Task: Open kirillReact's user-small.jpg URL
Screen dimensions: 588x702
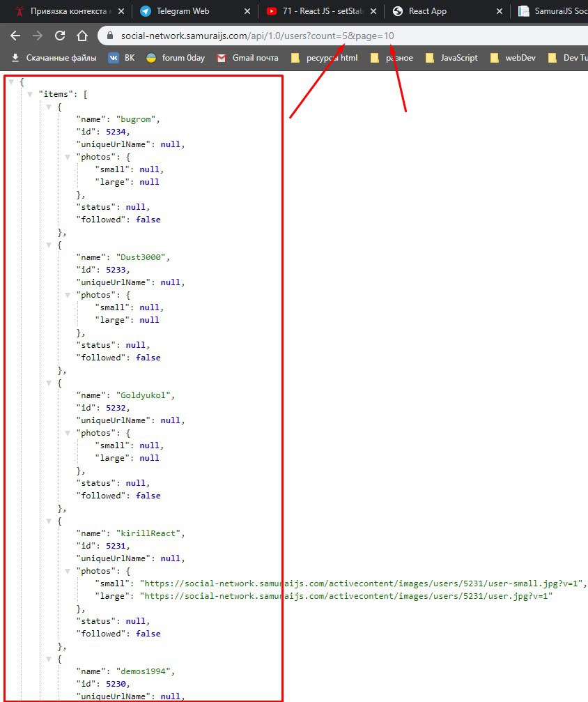Action: [361, 583]
